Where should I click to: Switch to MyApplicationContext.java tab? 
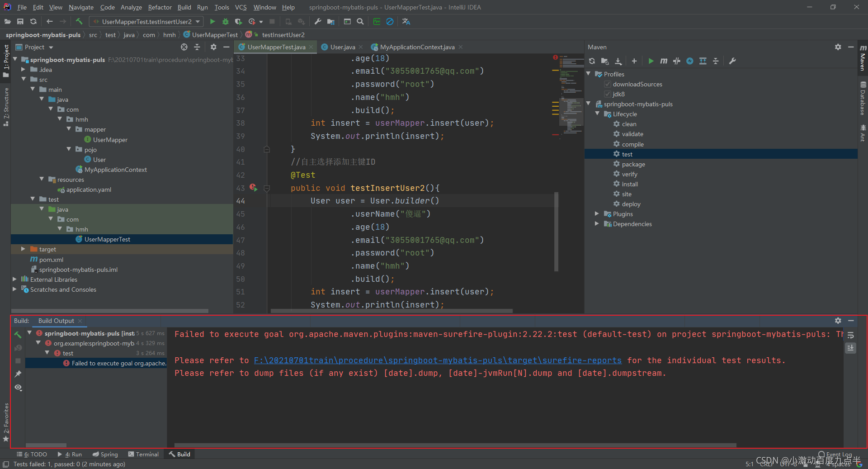[417, 47]
